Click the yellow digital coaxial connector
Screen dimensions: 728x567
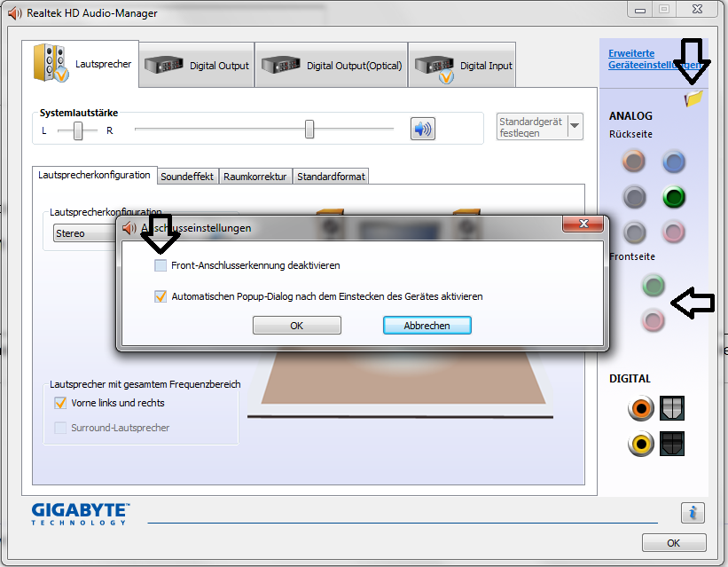(x=641, y=444)
